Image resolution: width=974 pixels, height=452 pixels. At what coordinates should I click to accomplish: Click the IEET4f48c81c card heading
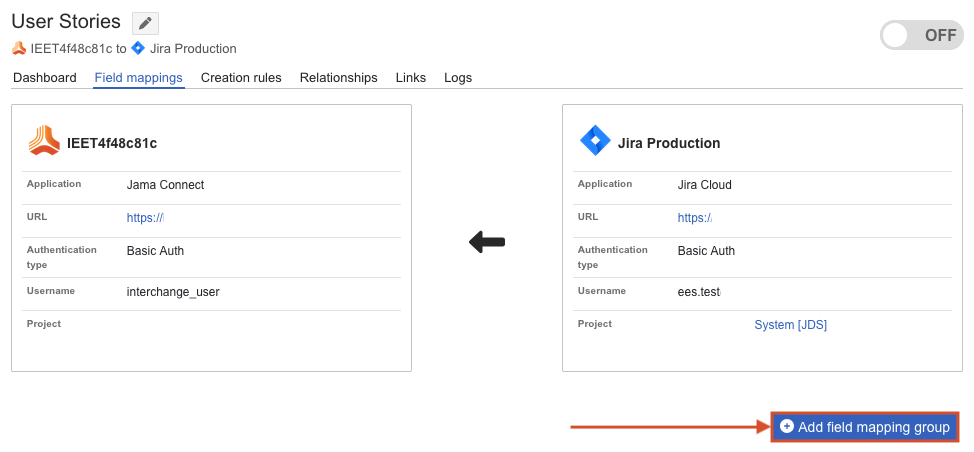click(112, 143)
